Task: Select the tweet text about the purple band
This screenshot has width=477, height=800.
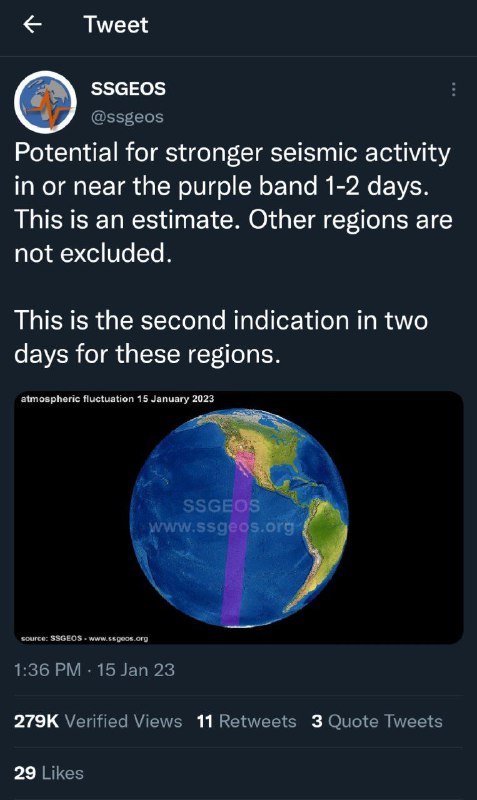Action: click(233, 203)
